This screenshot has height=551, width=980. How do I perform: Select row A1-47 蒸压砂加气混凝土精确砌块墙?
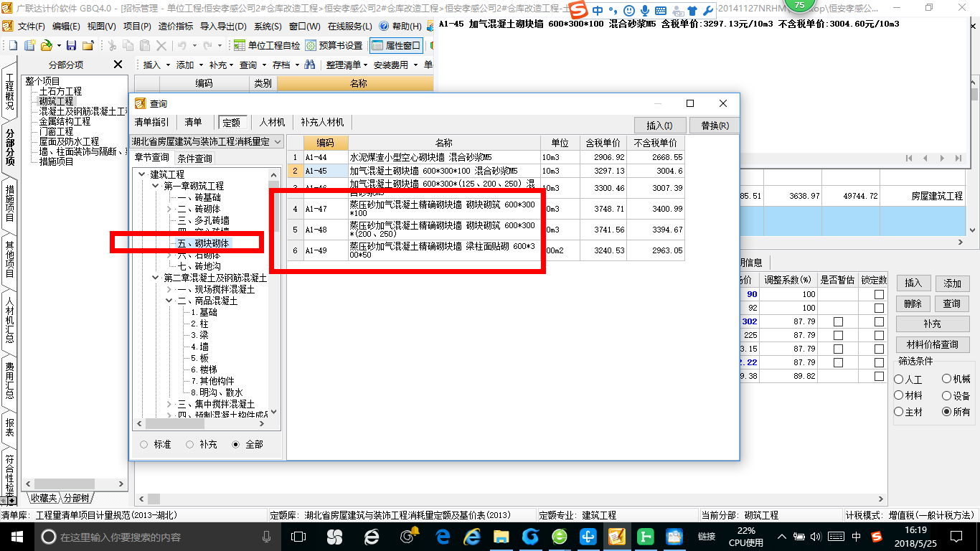(x=486, y=209)
